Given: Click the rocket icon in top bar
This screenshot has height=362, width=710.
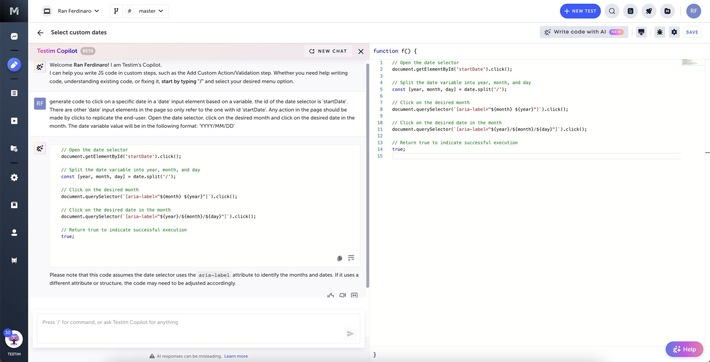Looking at the screenshot, I should pos(649,11).
